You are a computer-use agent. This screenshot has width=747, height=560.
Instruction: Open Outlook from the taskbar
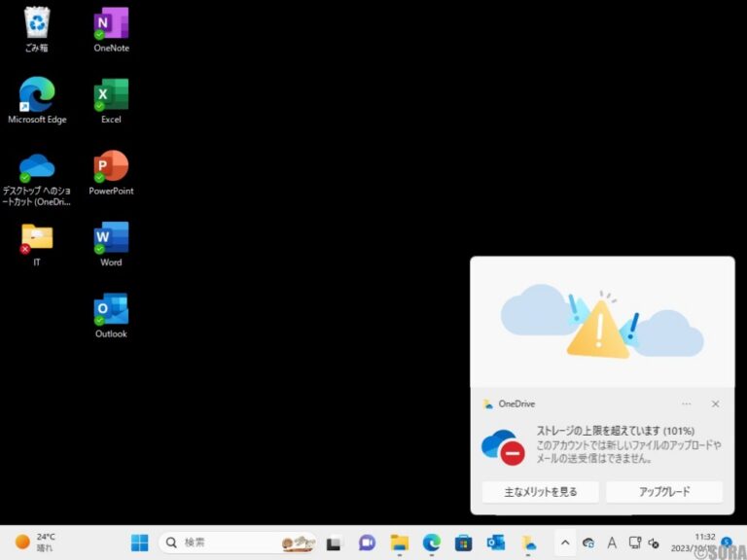(x=496, y=542)
